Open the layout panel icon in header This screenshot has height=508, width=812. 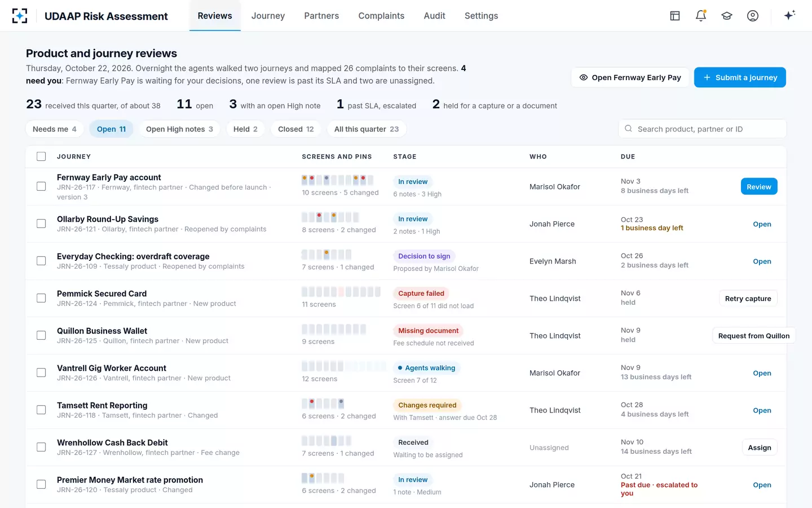pyautogui.click(x=675, y=16)
